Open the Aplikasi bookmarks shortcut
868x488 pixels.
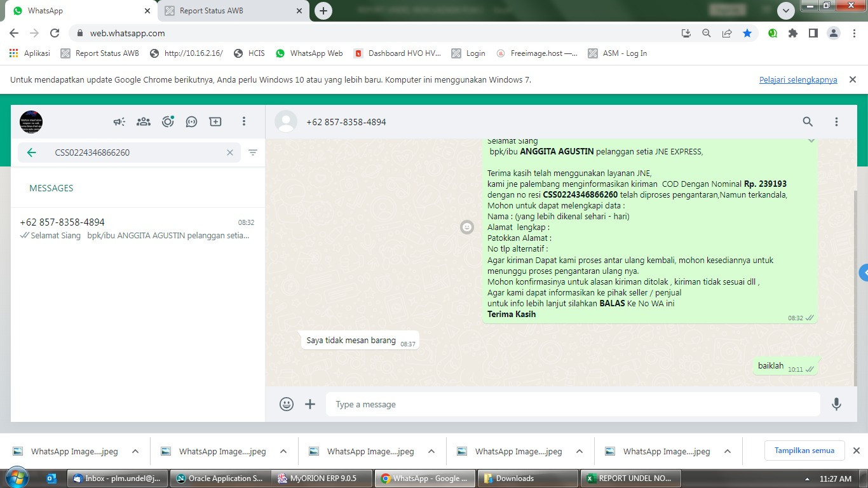tap(30, 53)
